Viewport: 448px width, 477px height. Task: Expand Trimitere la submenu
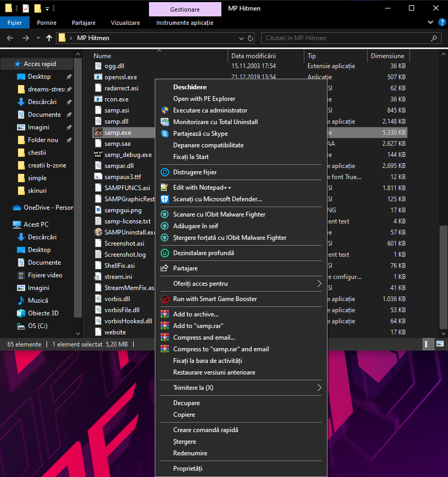[319, 388]
